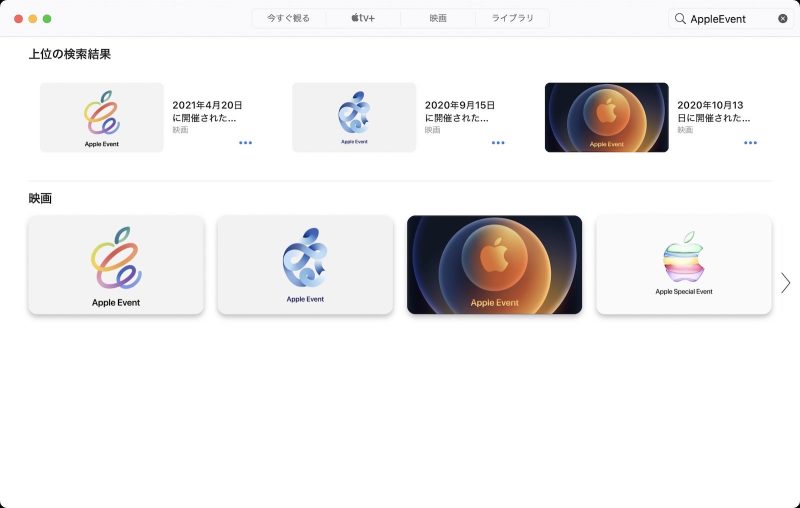This screenshot has height=508, width=800.
Task: Select the 映画 tab in toolbar
Action: (x=438, y=18)
